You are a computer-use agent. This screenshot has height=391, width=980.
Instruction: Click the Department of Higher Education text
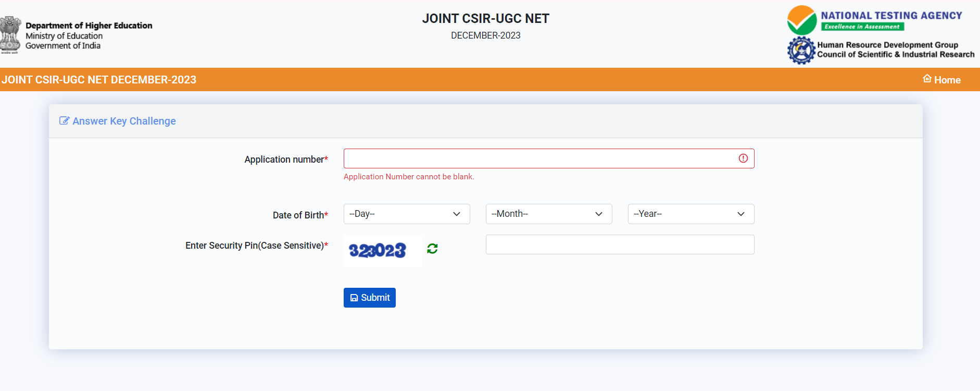(89, 26)
